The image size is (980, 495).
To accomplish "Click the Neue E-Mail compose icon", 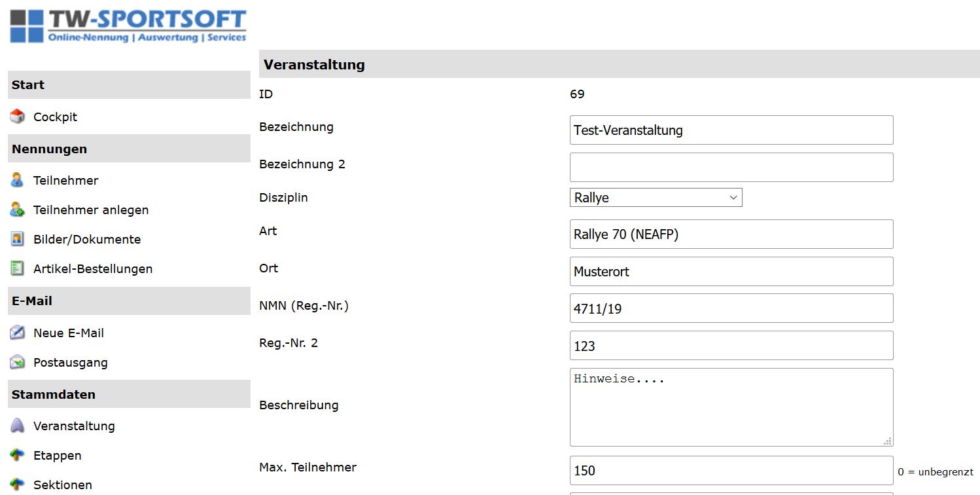I will [18, 333].
